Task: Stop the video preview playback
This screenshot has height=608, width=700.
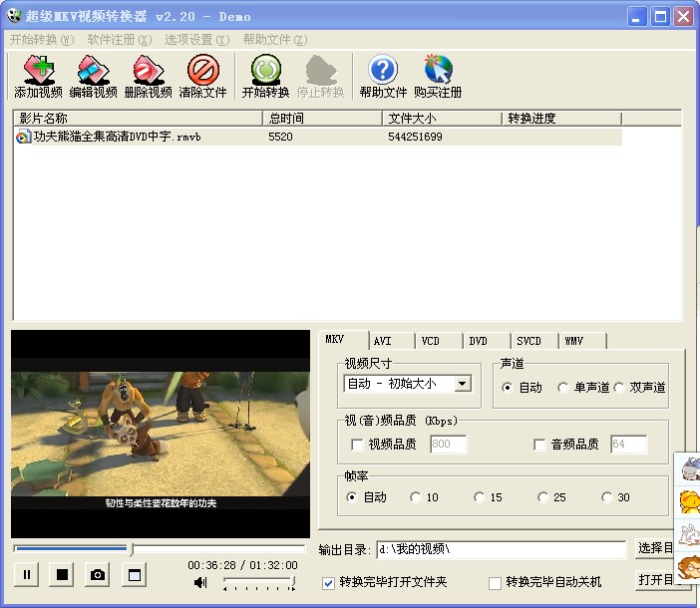Action: [x=62, y=575]
